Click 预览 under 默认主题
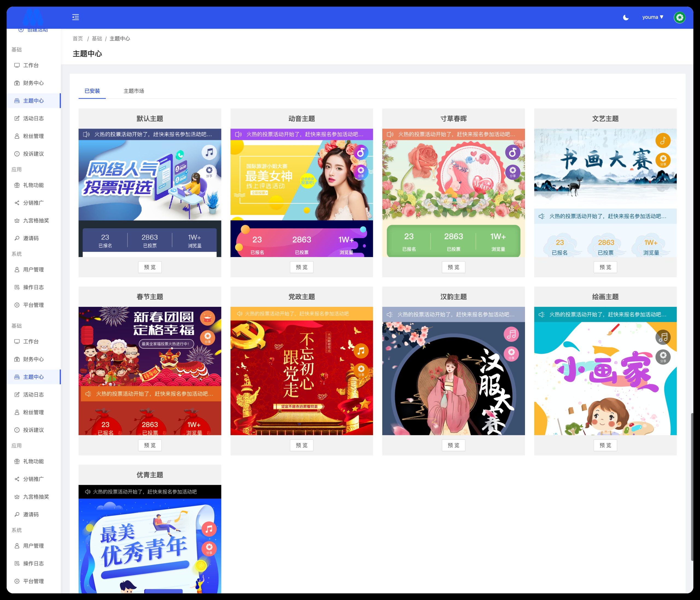Image resolution: width=700 pixels, height=600 pixels. click(x=150, y=267)
